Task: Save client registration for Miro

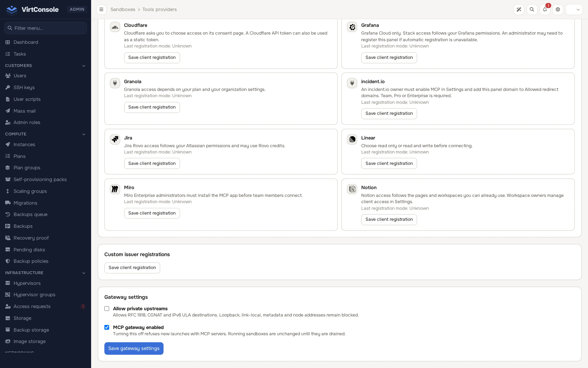Action: point(152,213)
